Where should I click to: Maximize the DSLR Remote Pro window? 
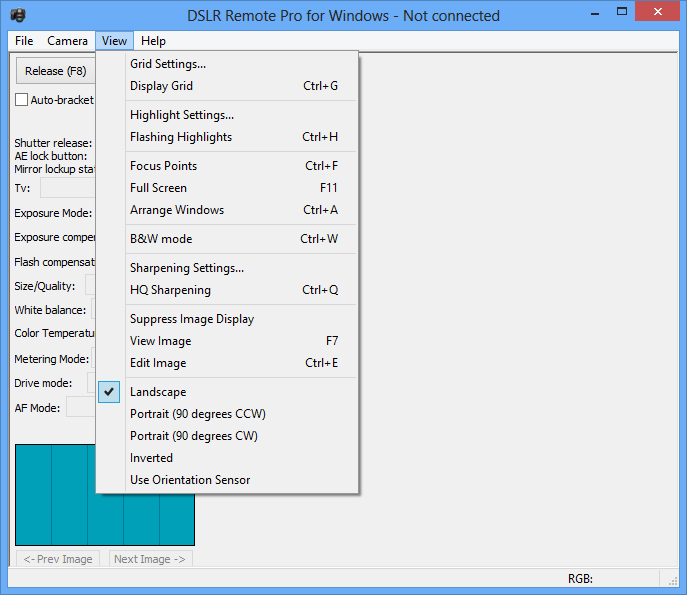pos(622,12)
